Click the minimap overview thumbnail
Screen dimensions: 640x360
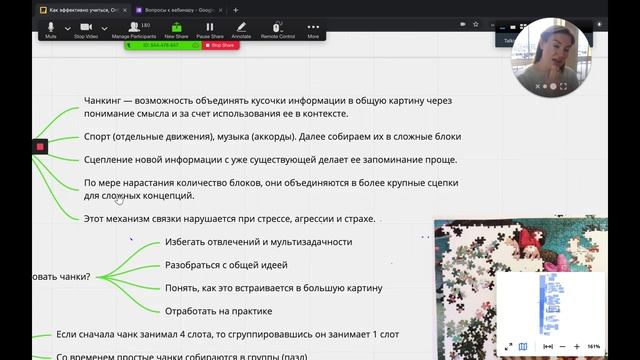pyautogui.click(x=551, y=305)
